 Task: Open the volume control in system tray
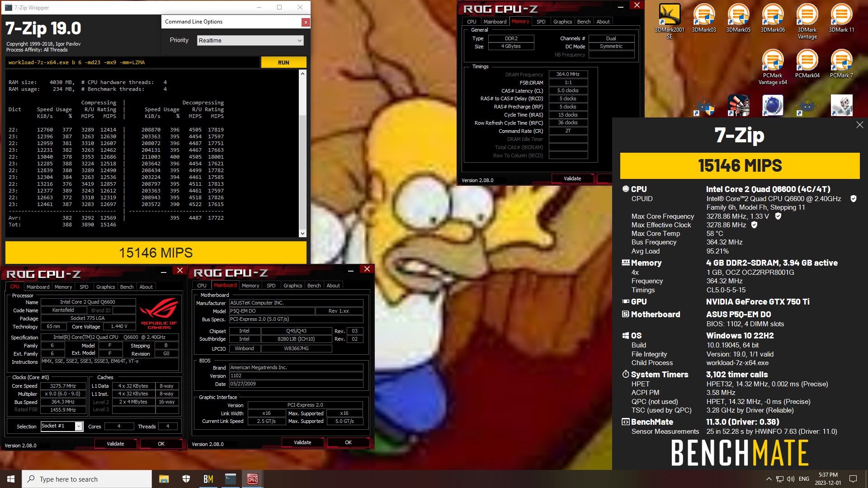(790, 479)
